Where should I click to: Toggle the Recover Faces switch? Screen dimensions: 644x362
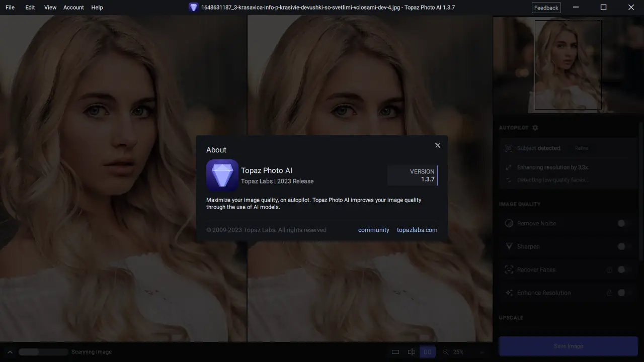click(x=624, y=269)
